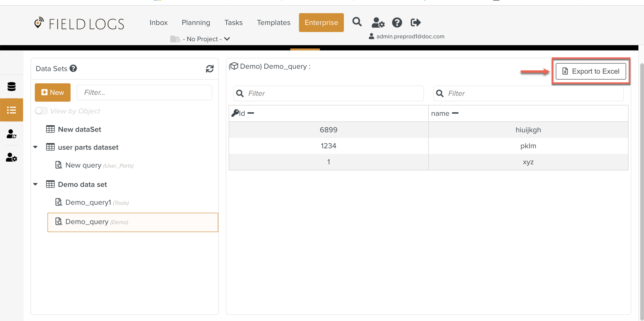Collapse the user parts dataset node
Image resolution: width=644 pixels, height=321 pixels.
coord(36,147)
